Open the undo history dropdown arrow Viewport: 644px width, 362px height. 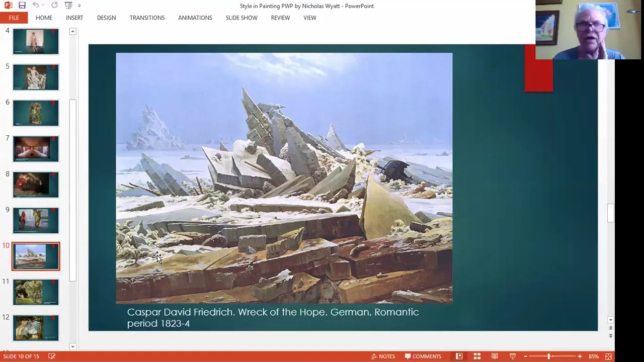pos(43,6)
